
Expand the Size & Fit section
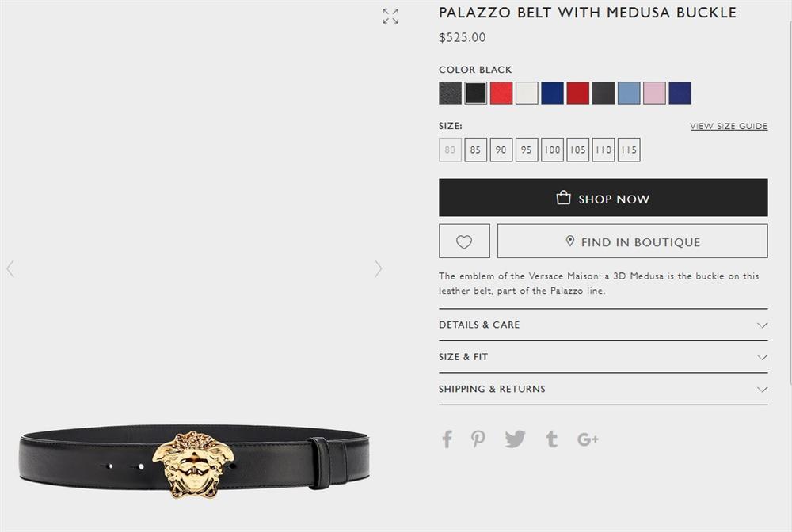(x=603, y=357)
